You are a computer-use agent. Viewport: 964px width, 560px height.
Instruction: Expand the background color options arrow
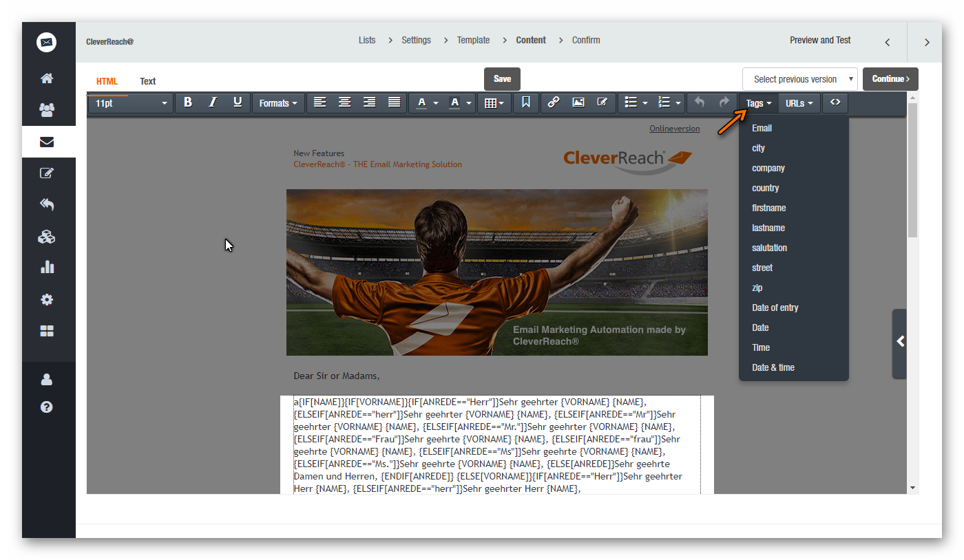(469, 103)
